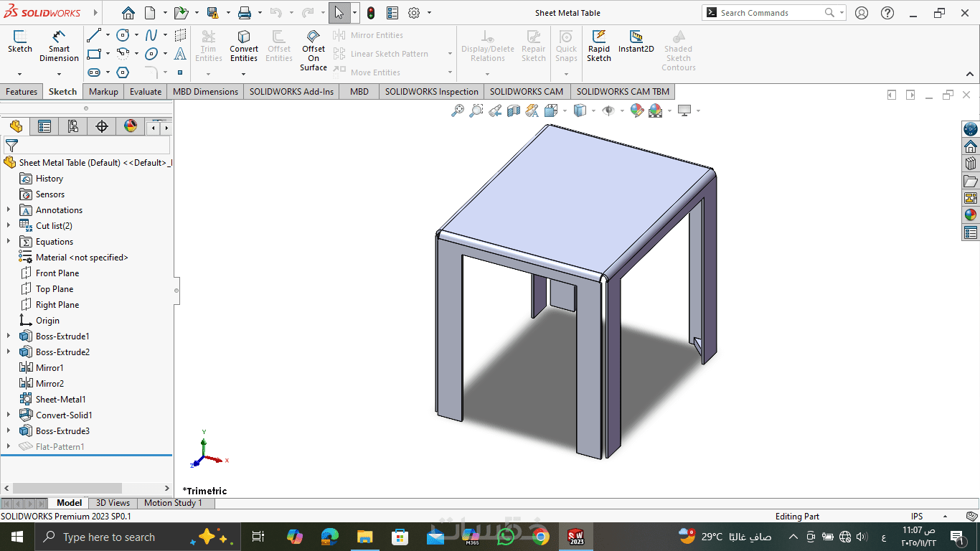Open the Motion Study 1 tab

point(173,503)
